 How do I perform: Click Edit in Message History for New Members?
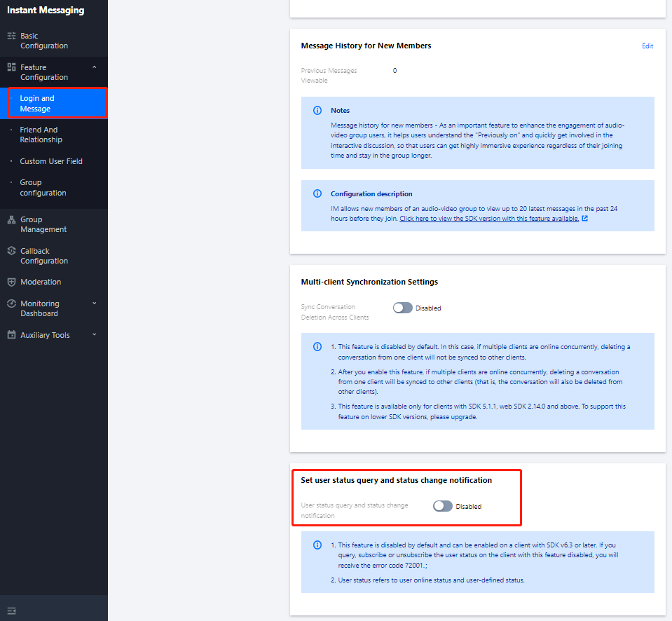[x=647, y=46]
